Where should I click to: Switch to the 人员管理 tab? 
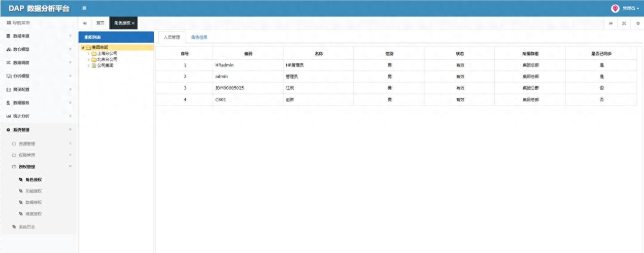point(172,37)
